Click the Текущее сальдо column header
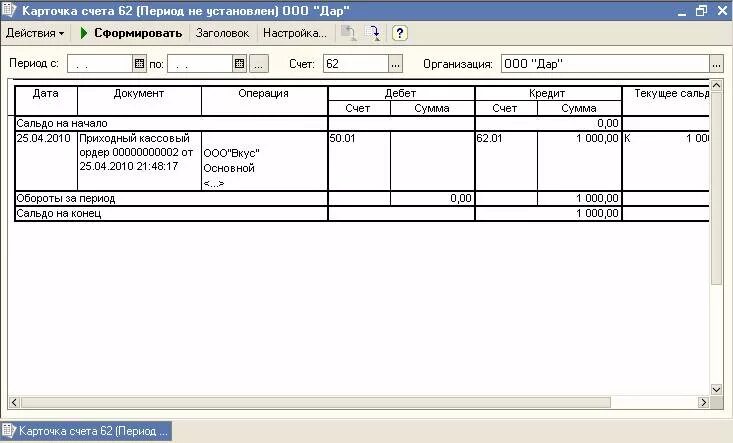The width and height of the screenshot is (733, 443). coord(666,100)
